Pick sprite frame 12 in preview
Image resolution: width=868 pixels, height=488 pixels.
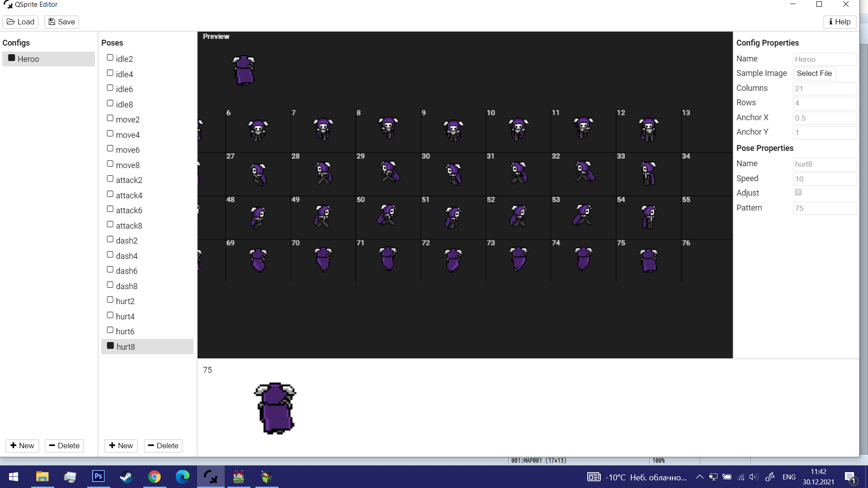[x=649, y=131]
